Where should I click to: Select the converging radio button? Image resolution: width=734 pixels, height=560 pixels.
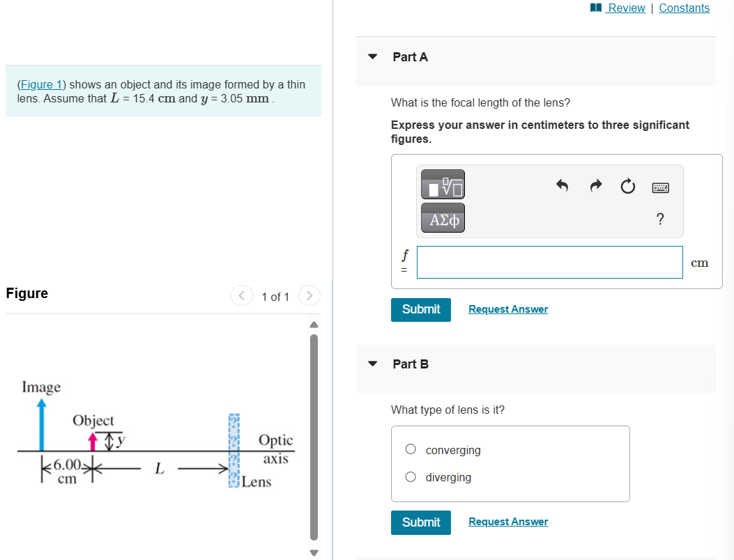(411, 449)
